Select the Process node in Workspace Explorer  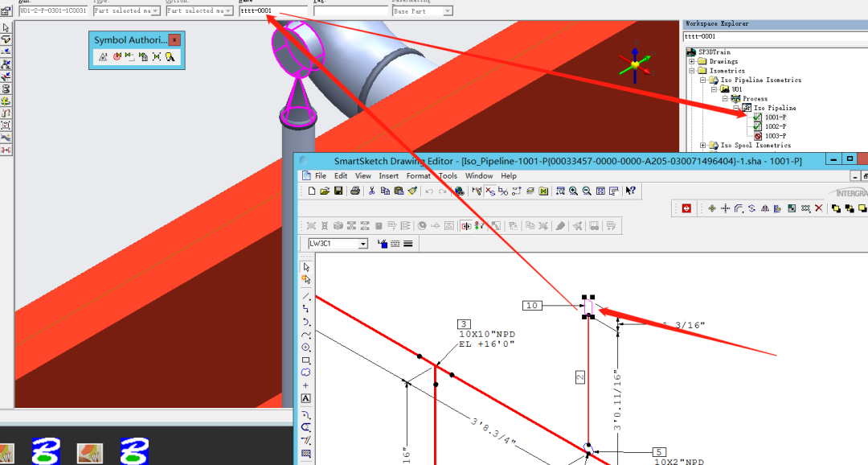pyautogui.click(x=755, y=99)
